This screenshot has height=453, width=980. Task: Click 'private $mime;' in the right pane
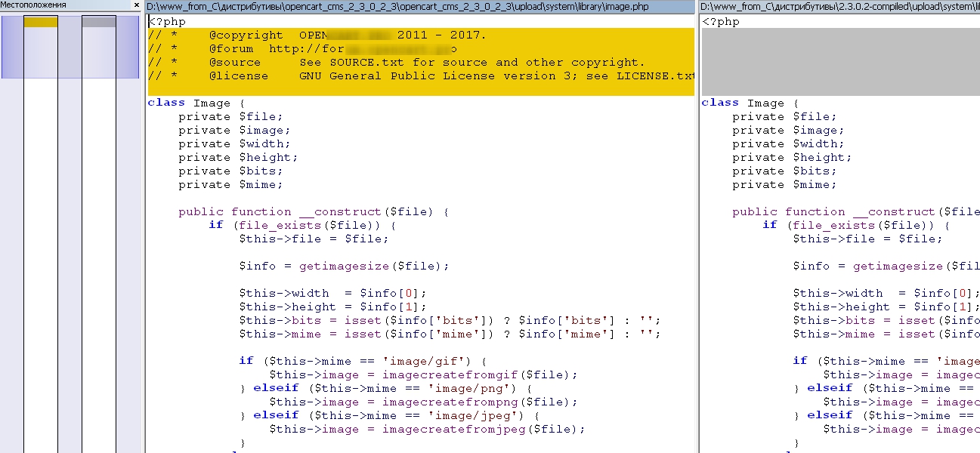pos(784,185)
